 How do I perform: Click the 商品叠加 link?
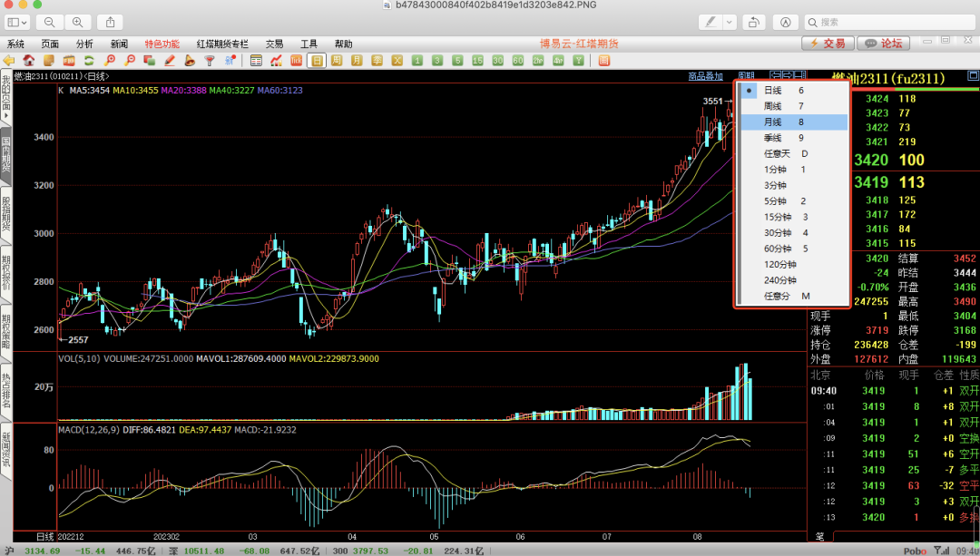[705, 76]
